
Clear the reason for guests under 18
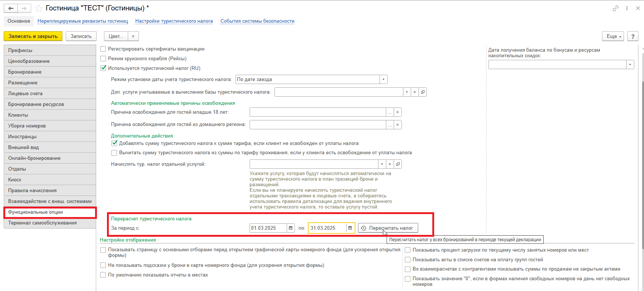(x=398, y=112)
